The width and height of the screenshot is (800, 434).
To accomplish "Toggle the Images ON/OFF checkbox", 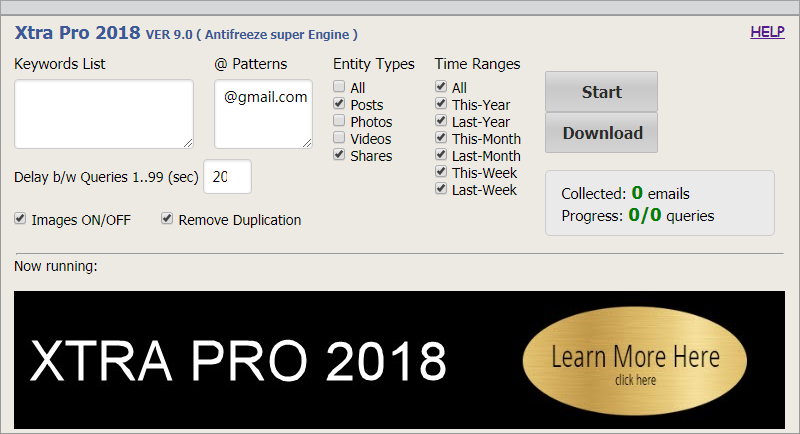I will coord(20,219).
